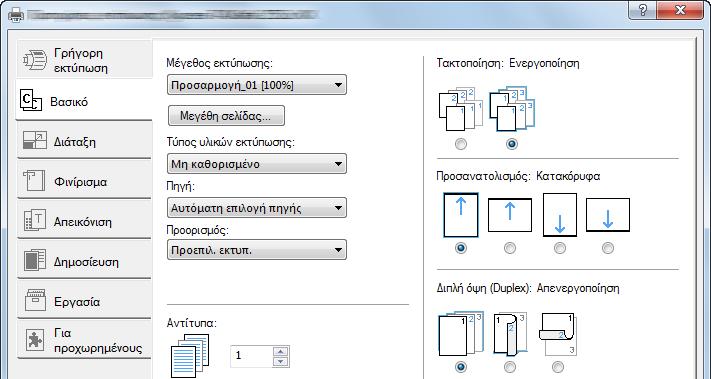Screen dimensions: 711x379
Task: Expand the Τύπος υλικών εκτύπωσης dropdown
Action: tap(257, 164)
